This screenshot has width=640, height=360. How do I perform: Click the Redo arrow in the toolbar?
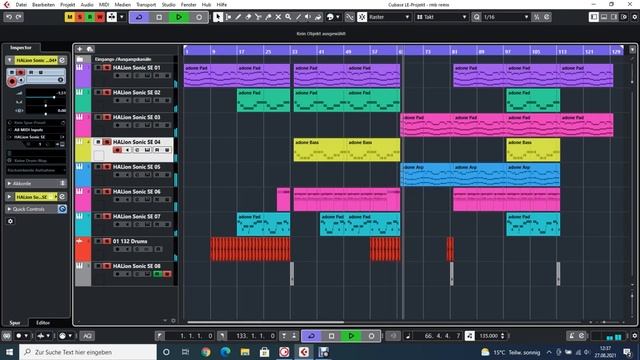click(x=19, y=17)
